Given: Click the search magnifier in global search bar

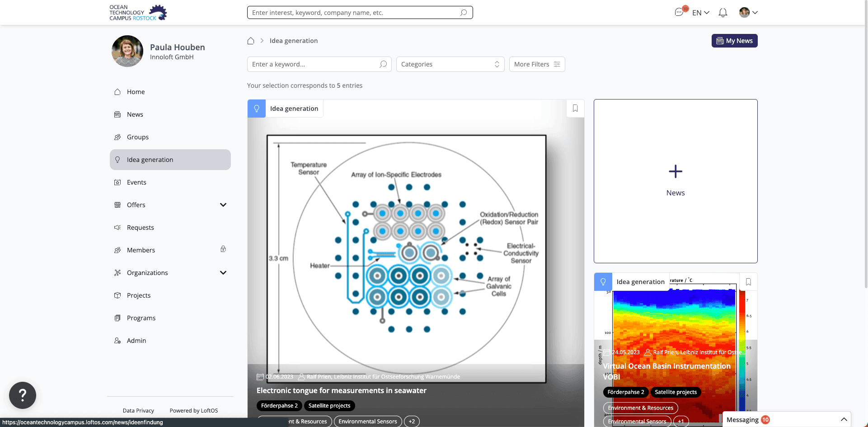Looking at the screenshot, I should click(464, 13).
